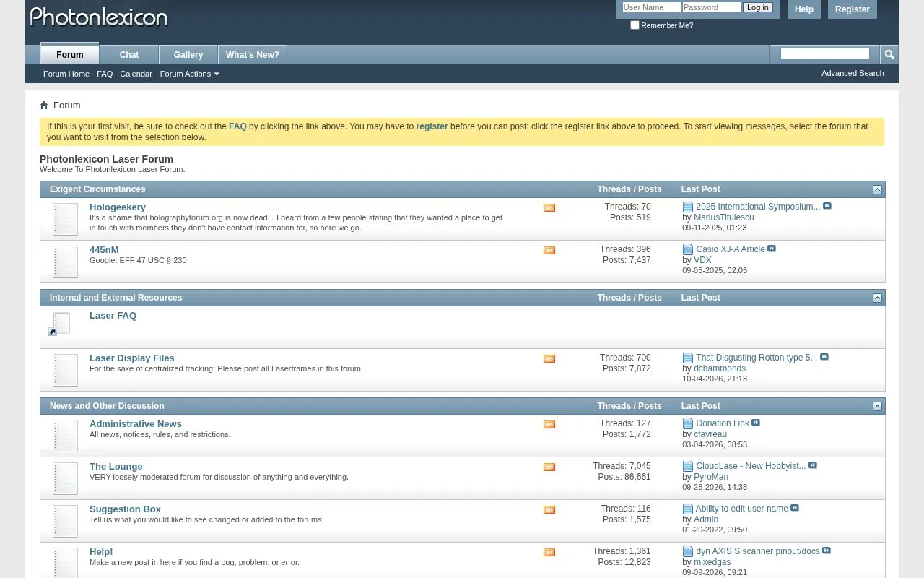Go to last post arrow after Donation Link
Image resolution: width=924 pixels, height=578 pixels.
[756, 423]
